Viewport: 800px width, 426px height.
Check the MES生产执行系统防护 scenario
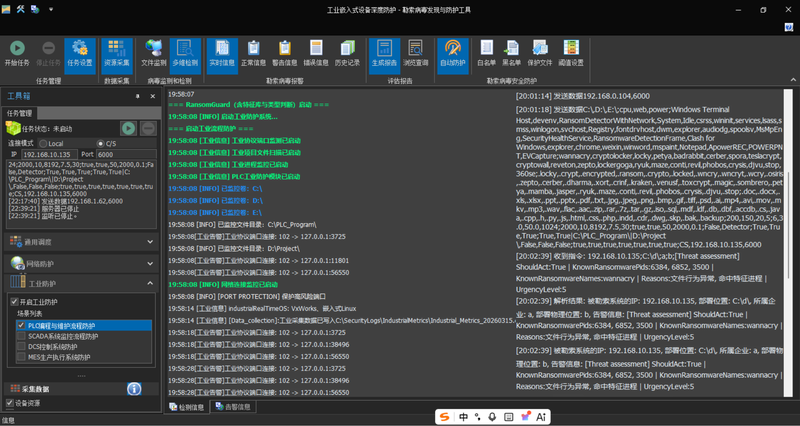coord(20,357)
